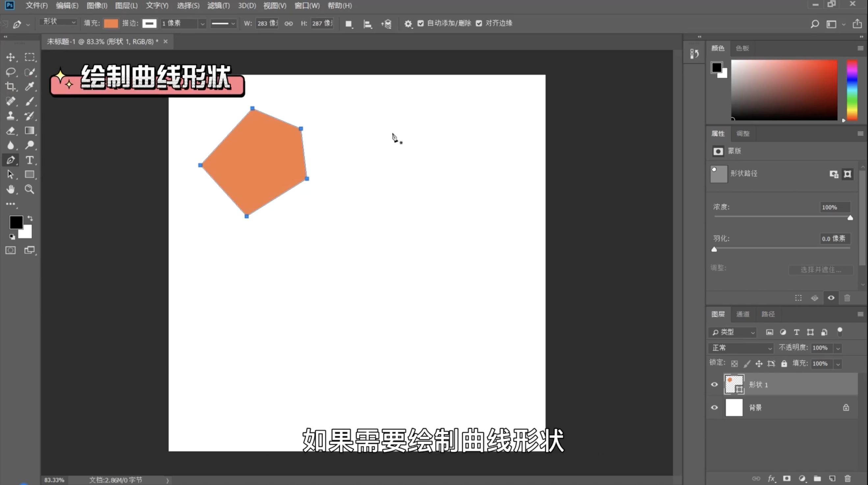Hide the 形状 1 layer
Viewport: 868px width, 485px height.
coord(714,385)
